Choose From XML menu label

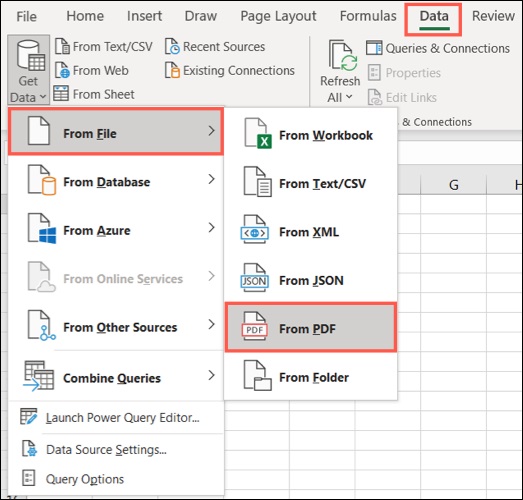point(309,232)
